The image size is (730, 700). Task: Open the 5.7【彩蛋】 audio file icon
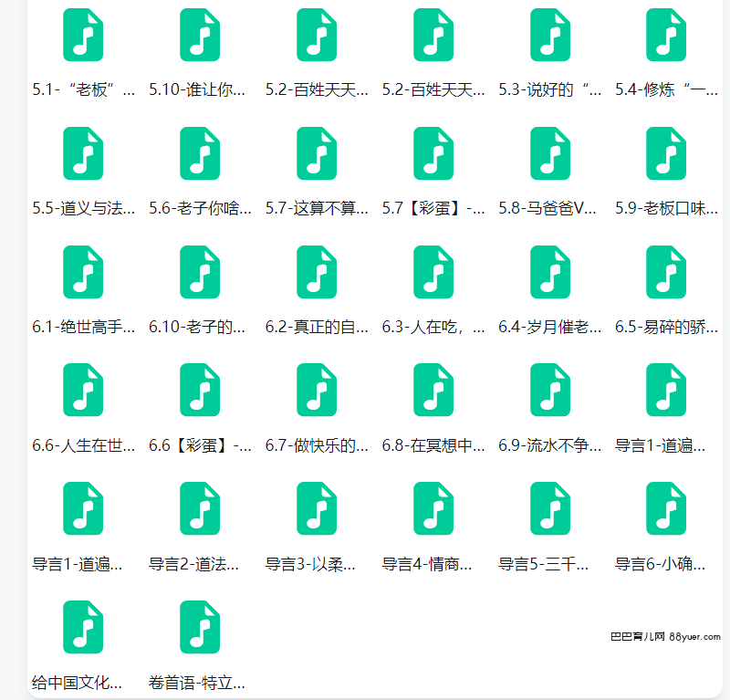[x=433, y=153]
